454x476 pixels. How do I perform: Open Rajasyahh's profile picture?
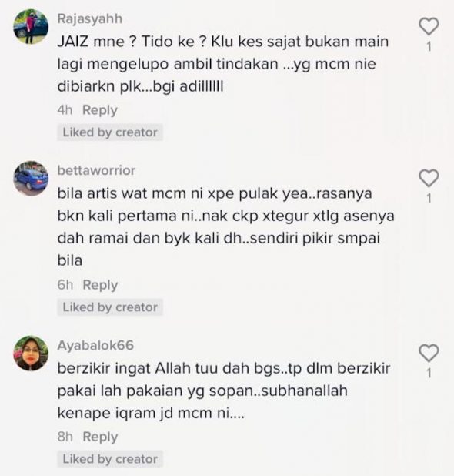[x=31, y=27]
